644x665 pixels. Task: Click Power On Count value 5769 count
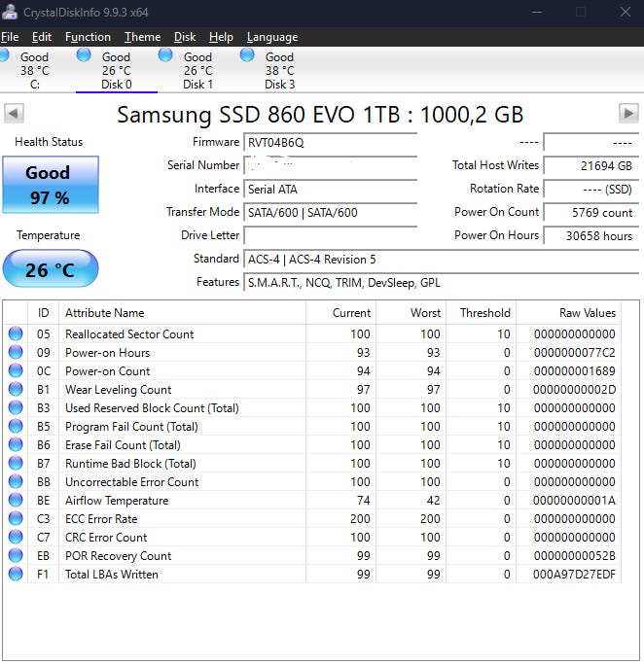pos(590,212)
